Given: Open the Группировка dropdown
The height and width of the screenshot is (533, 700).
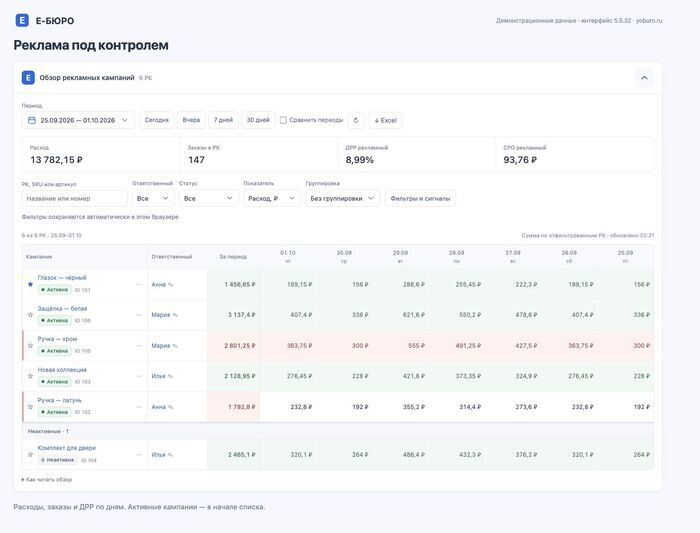Looking at the screenshot, I should pos(343,198).
